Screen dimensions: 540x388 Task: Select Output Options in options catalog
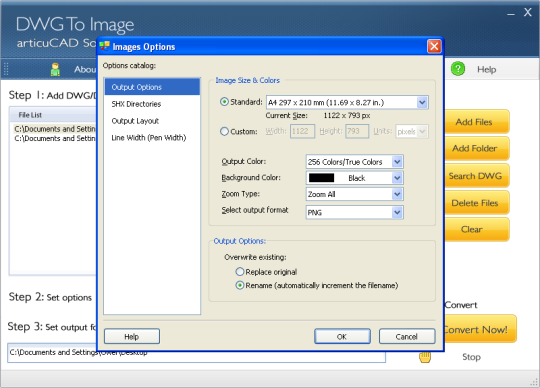point(152,87)
